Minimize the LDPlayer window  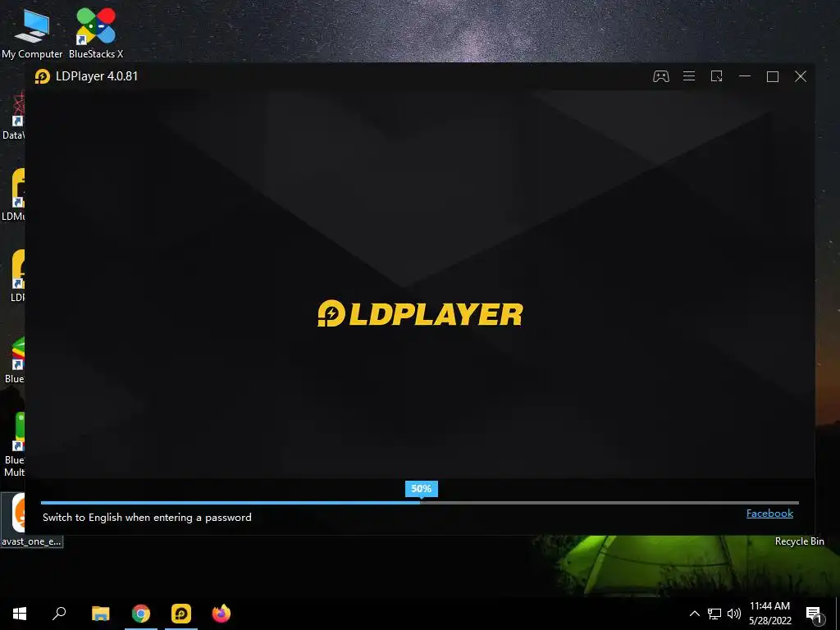(x=745, y=76)
